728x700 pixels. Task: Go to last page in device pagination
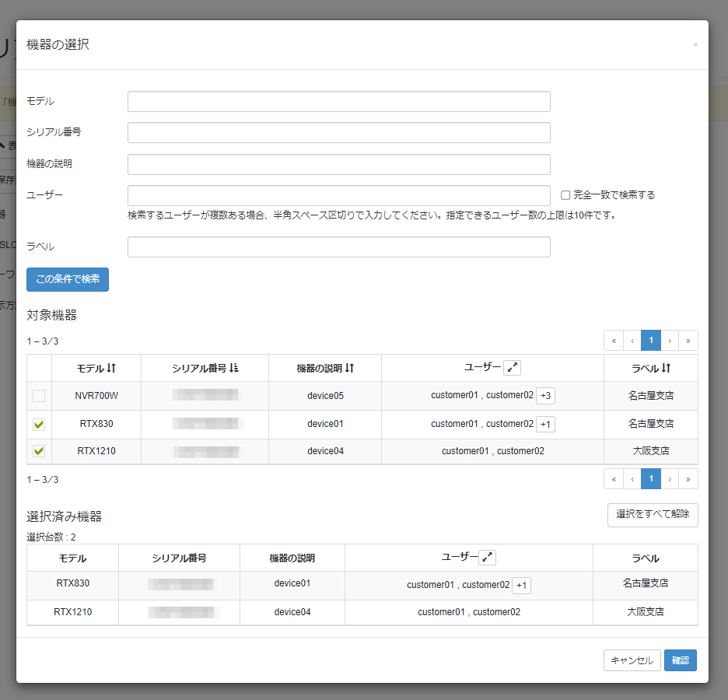(x=688, y=340)
